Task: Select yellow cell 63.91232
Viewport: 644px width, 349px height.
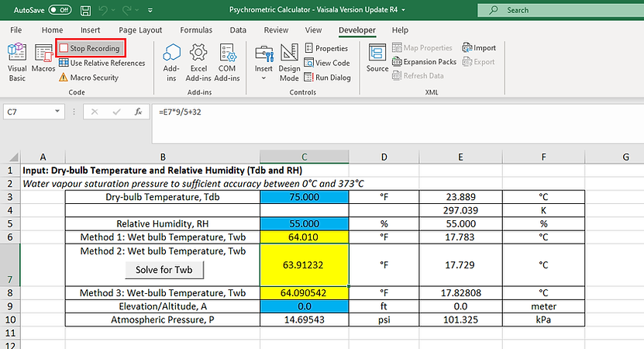Action: click(x=305, y=264)
